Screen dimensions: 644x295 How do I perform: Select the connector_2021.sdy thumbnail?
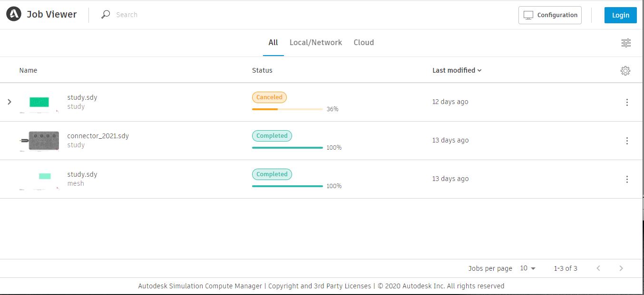click(x=43, y=141)
